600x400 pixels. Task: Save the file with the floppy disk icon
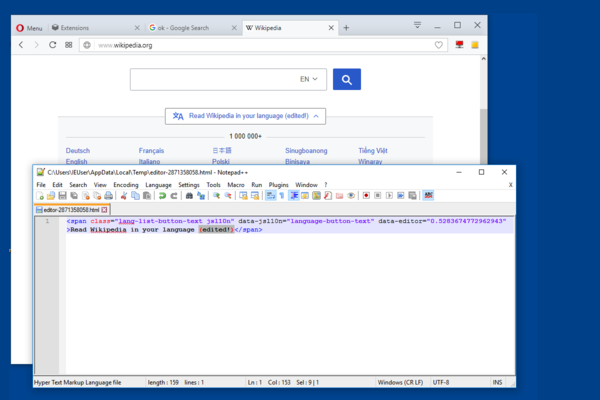(x=62, y=196)
